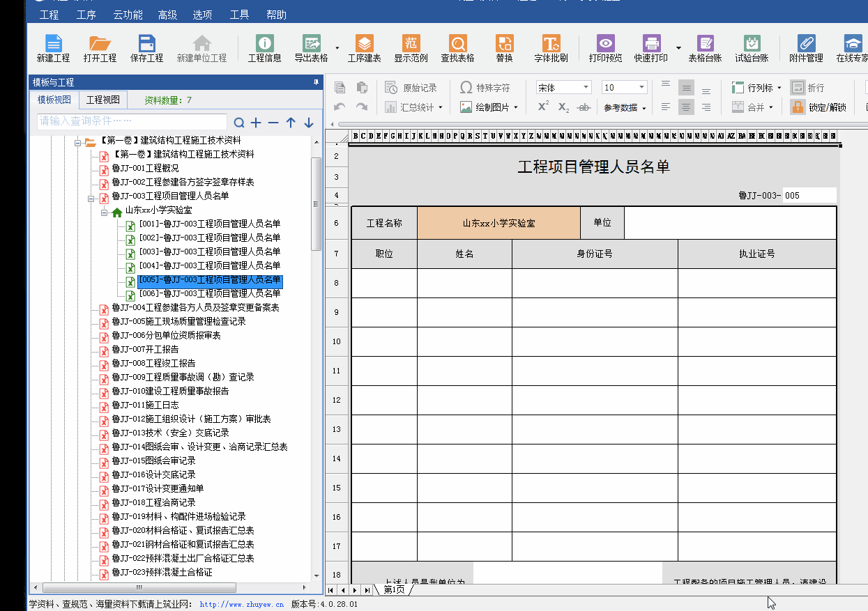Select the 工序建表 tool
The image size is (868, 611).
pyautogui.click(x=365, y=47)
